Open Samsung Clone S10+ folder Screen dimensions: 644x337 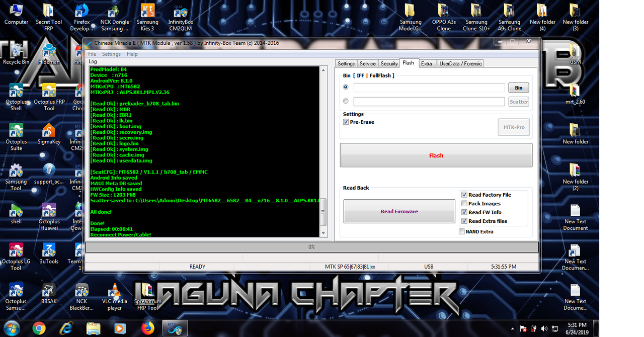click(x=476, y=18)
